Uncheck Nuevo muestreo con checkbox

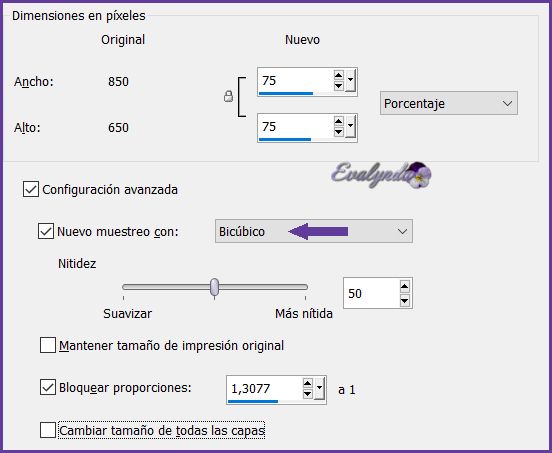point(46,231)
